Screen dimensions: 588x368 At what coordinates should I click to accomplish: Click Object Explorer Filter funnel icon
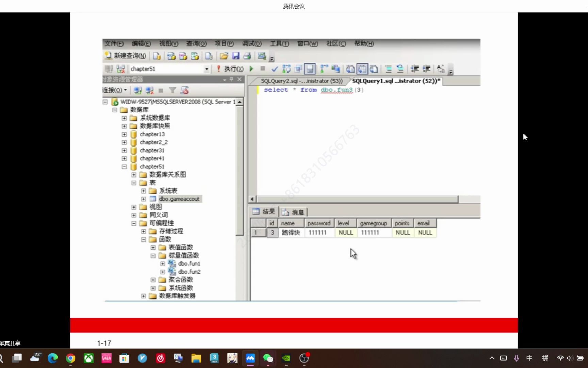click(x=173, y=90)
